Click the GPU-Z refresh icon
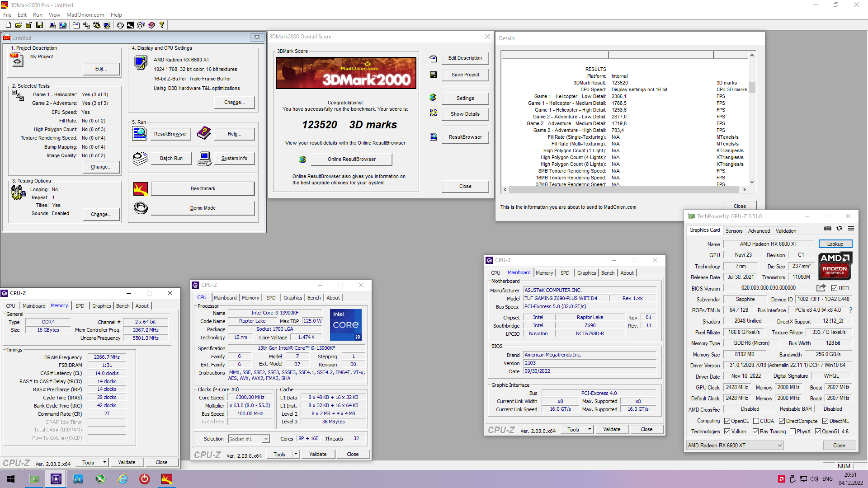 pos(839,229)
